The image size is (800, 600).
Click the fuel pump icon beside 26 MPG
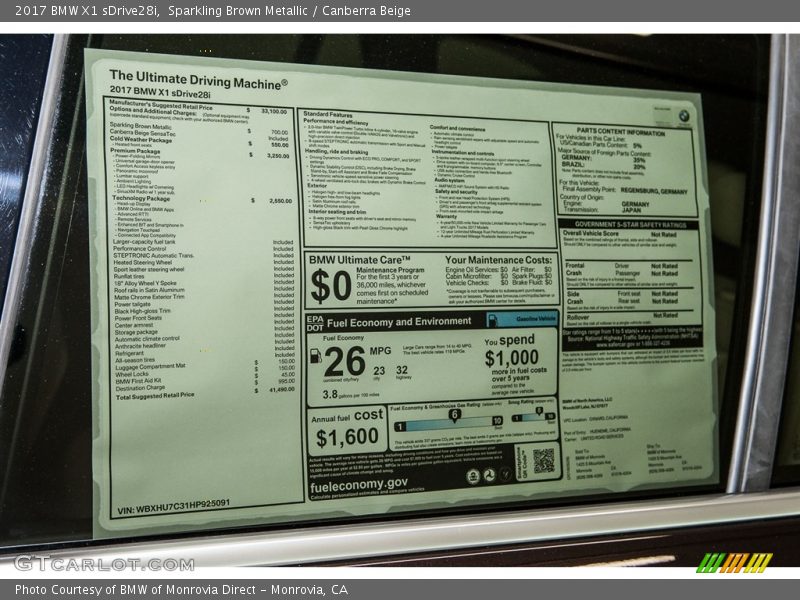point(316,356)
